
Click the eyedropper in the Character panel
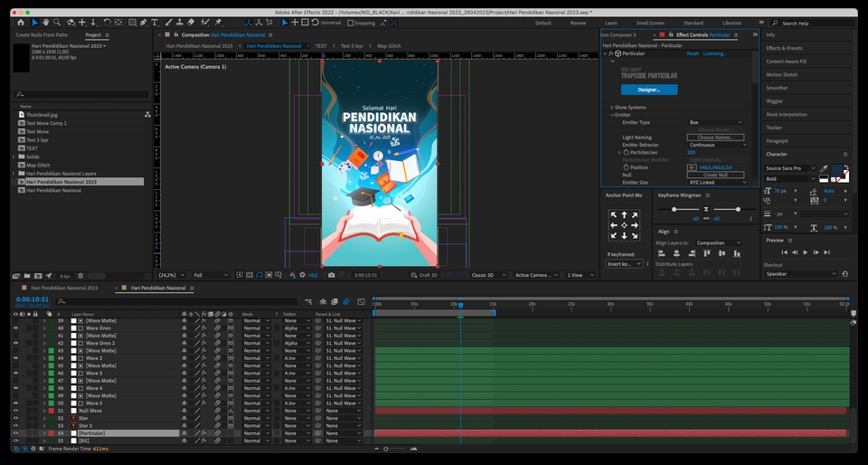pyautogui.click(x=824, y=169)
